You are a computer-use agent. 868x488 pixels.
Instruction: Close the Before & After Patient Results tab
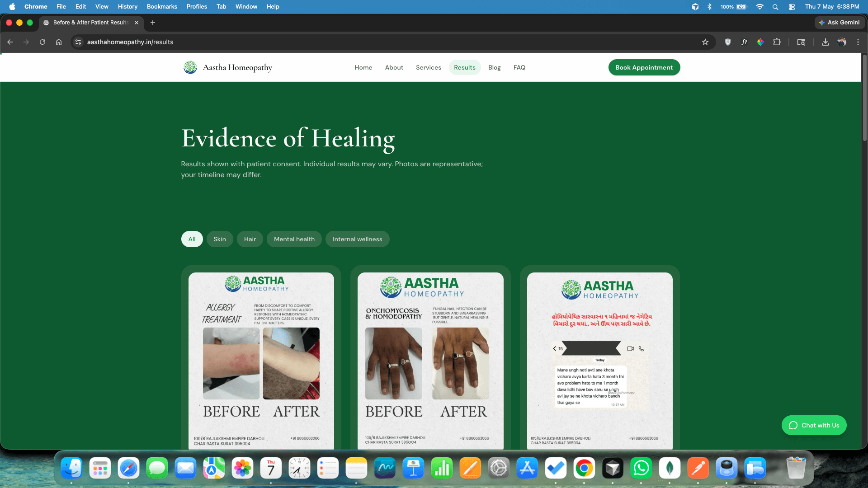pos(137,23)
